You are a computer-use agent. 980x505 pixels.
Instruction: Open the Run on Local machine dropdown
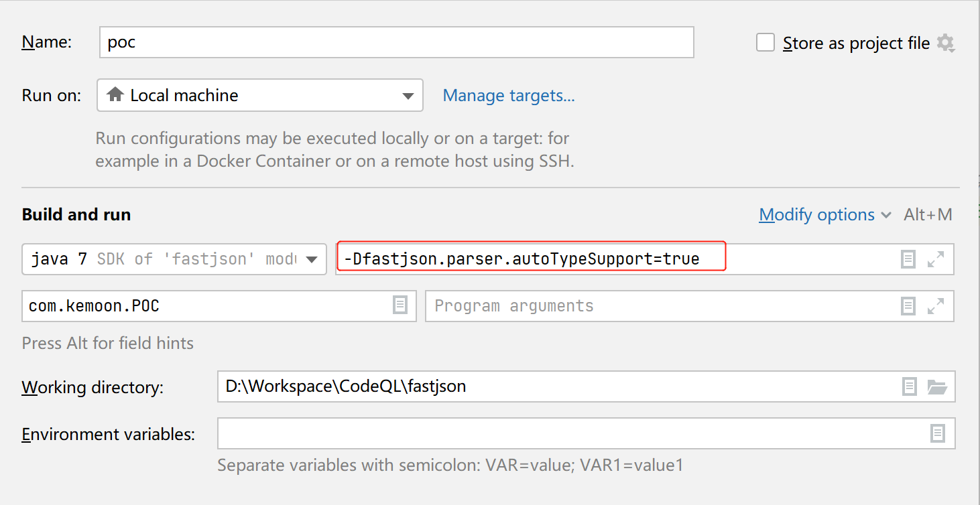(x=408, y=96)
